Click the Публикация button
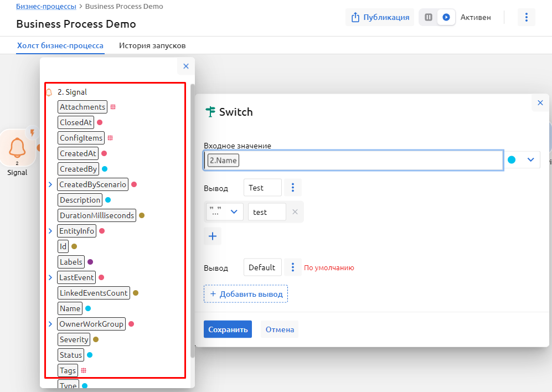This screenshot has width=552, height=392. (380, 17)
